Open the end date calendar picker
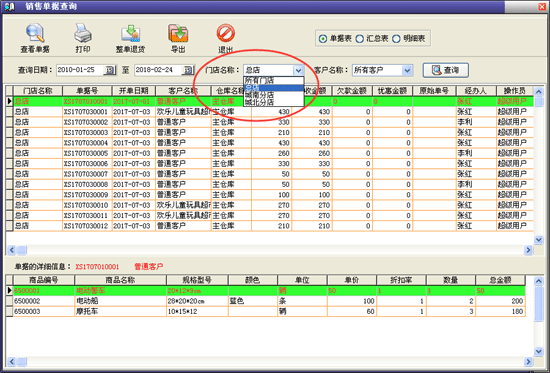 188,70
